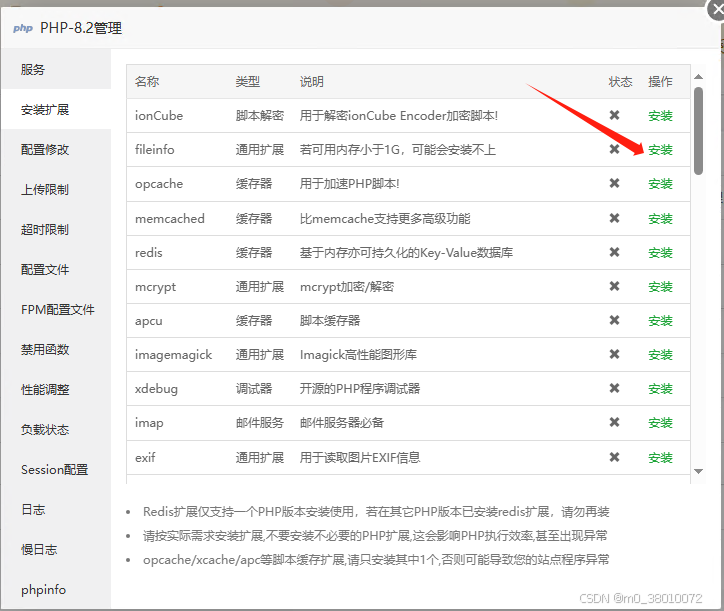Install the fileinfo extension
Image resolution: width=724 pixels, height=611 pixels.
(x=660, y=150)
